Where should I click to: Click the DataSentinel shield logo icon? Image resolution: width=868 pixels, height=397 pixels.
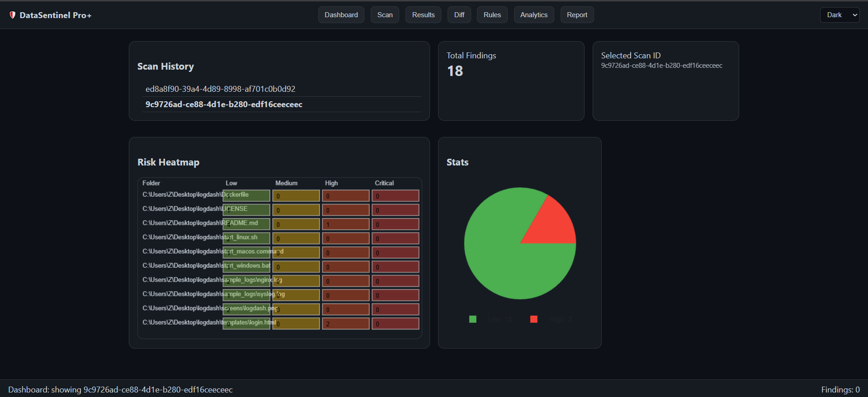[13, 15]
